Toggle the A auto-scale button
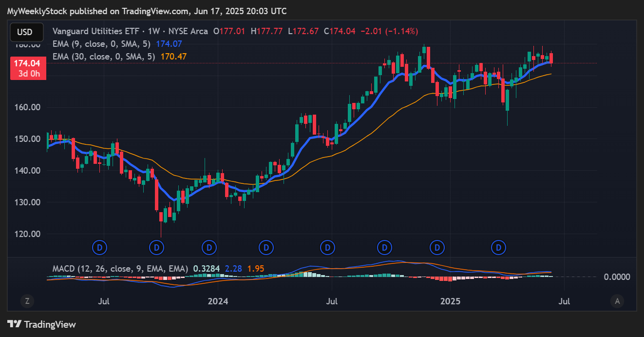Screen dimensions: 644x337 pyautogui.click(x=617, y=301)
